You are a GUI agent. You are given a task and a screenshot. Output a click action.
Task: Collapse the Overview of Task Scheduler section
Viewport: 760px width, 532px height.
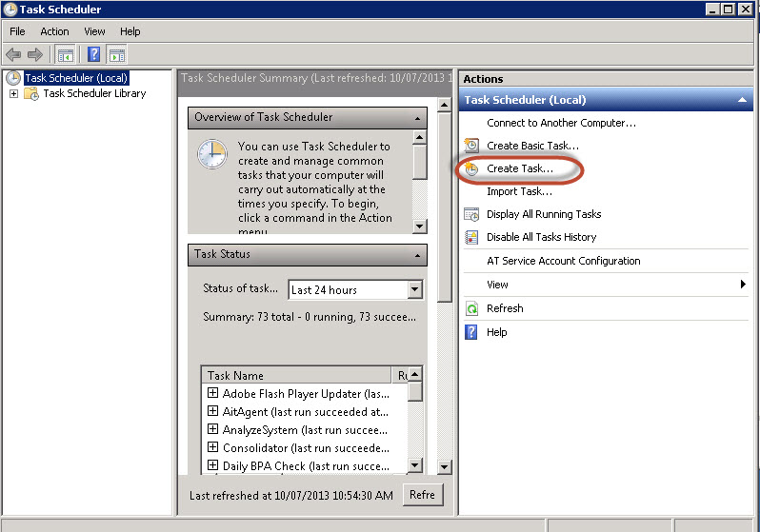point(417,118)
